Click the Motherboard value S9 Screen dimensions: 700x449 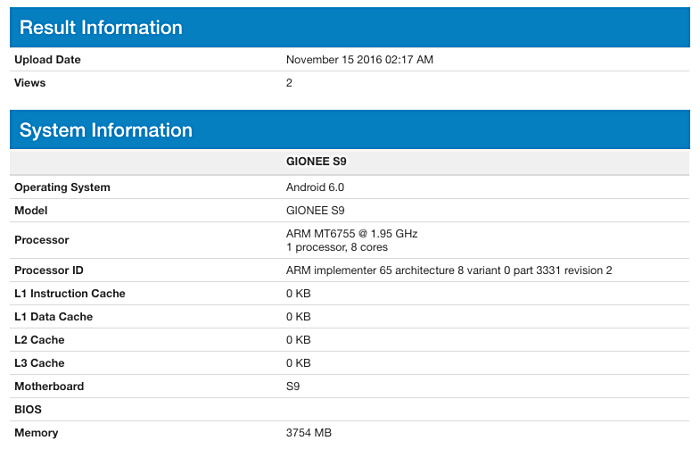click(293, 386)
